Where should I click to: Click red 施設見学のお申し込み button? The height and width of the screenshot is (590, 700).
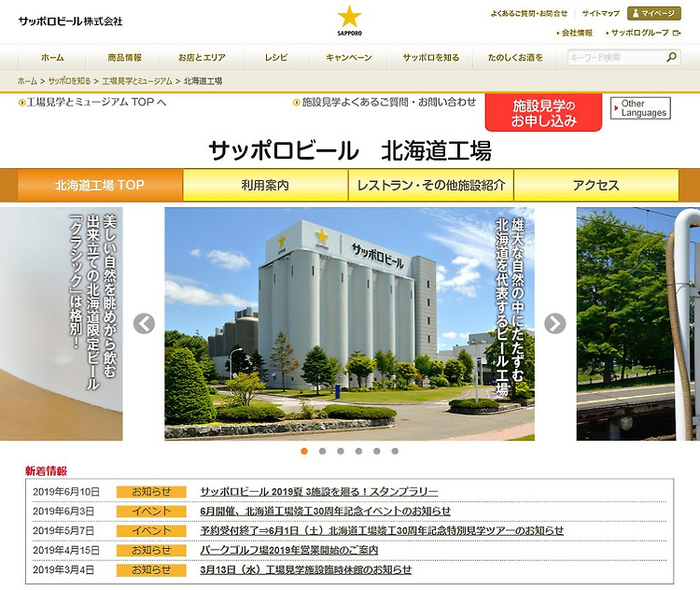tap(543, 113)
